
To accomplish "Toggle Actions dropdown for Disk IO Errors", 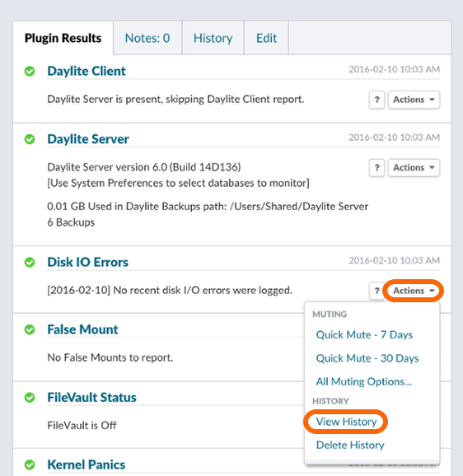I will pyautogui.click(x=414, y=291).
